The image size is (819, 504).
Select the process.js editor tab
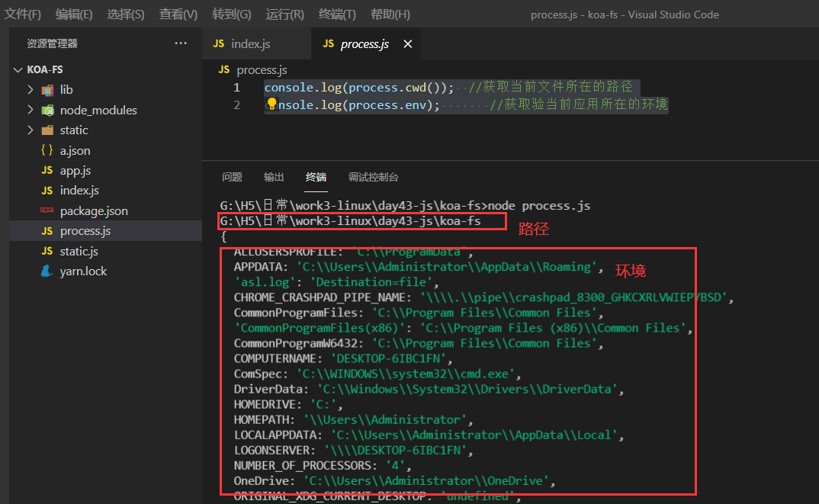(x=365, y=44)
